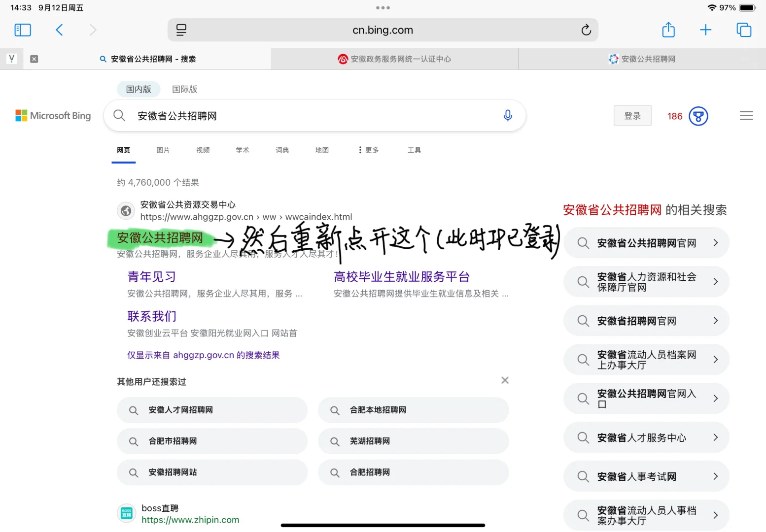Select the 图片 results tab
The height and width of the screenshot is (532, 766).
click(x=163, y=150)
